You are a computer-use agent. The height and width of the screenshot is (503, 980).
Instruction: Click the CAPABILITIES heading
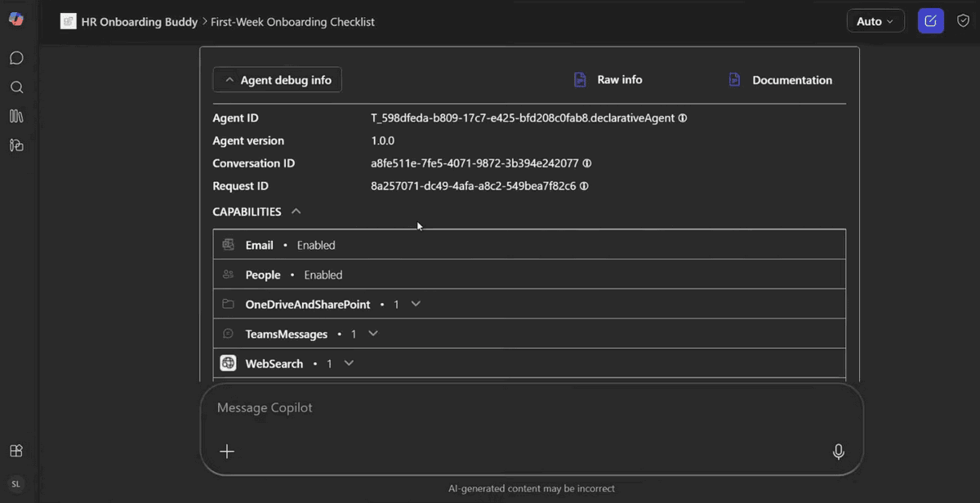click(x=247, y=211)
